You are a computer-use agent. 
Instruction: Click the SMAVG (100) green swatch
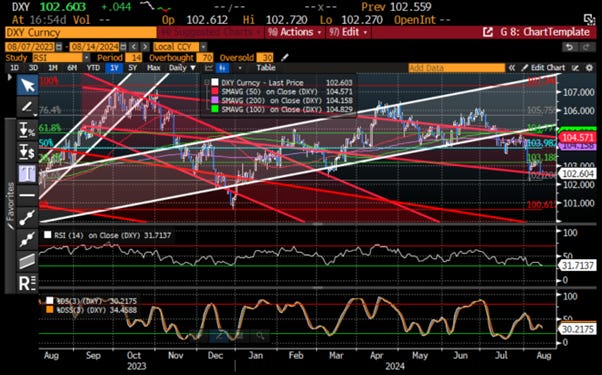(x=215, y=109)
